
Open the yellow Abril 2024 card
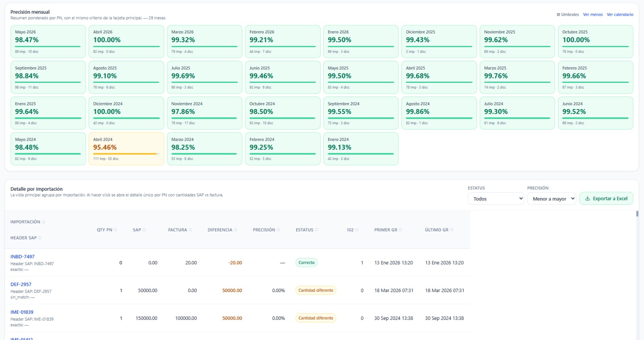tap(126, 149)
